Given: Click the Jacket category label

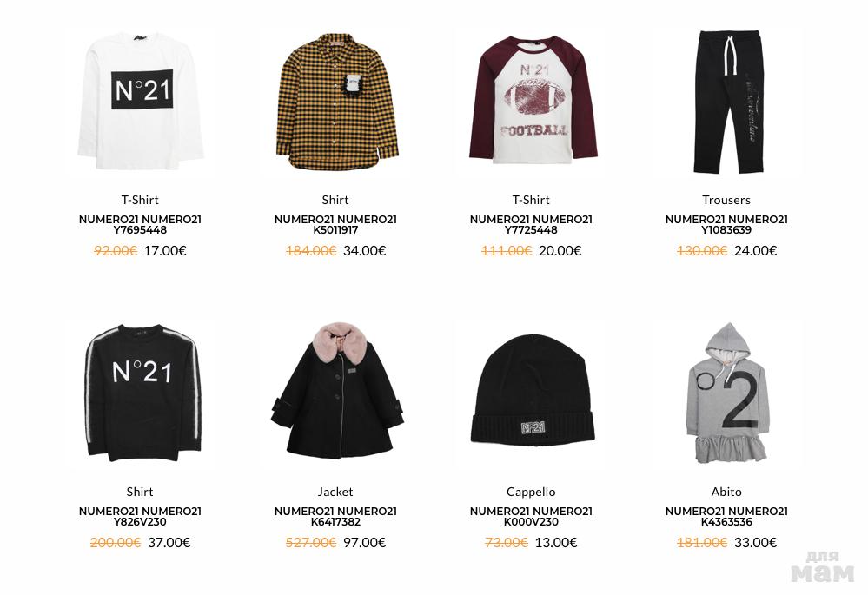Looking at the screenshot, I should [x=335, y=492].
